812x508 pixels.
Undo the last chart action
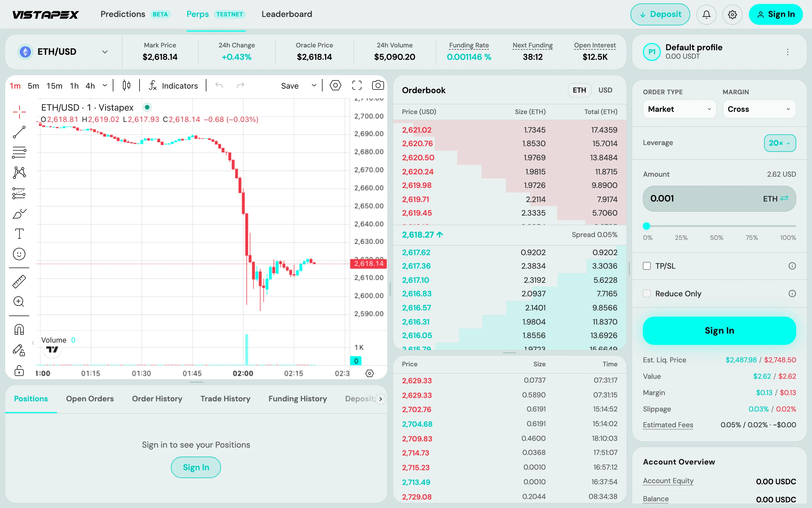[219, 86]
